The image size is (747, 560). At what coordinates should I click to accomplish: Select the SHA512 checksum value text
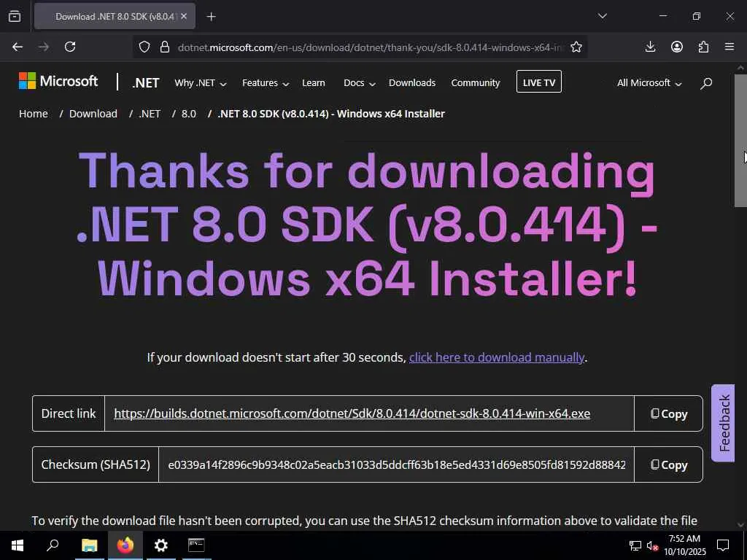coord(396,464)
